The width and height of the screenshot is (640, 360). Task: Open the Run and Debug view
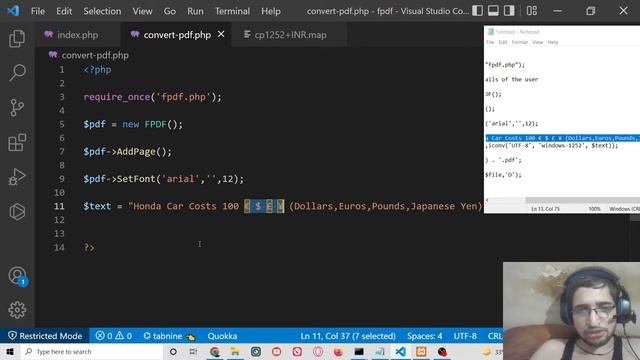[x=17, y=177]
